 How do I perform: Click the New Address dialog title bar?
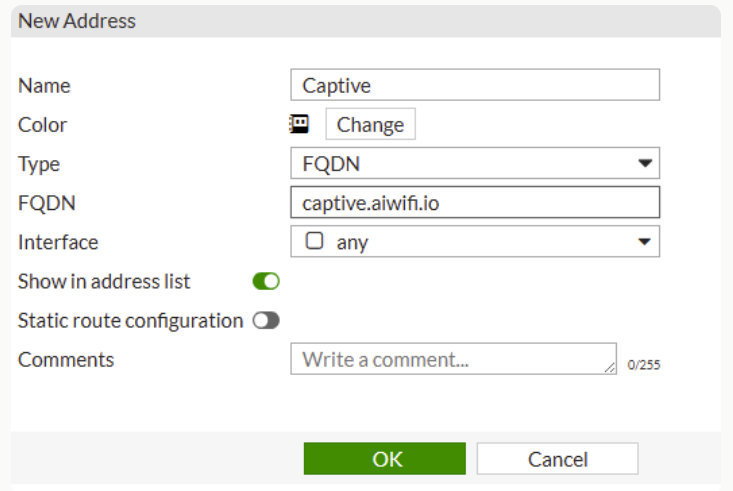366,20
